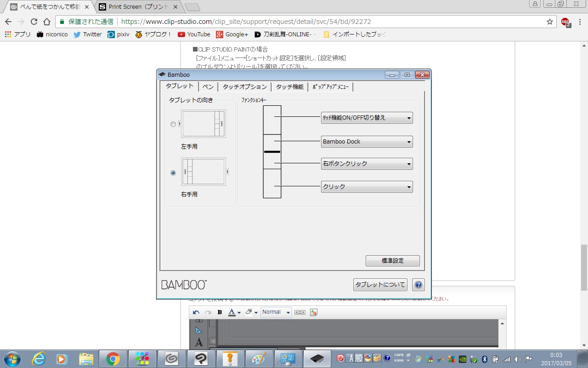Screen dimensions: 588x368
Task: Open a new Chrome tab
Action: (192, 7)
